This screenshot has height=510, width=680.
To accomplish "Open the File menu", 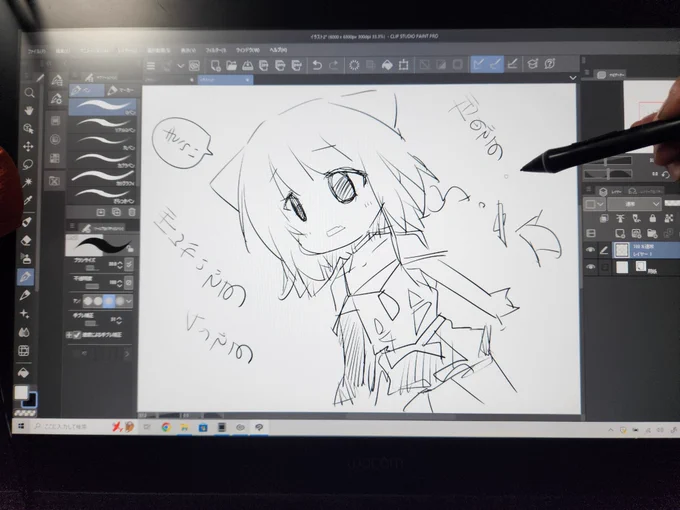I will 36,51.
